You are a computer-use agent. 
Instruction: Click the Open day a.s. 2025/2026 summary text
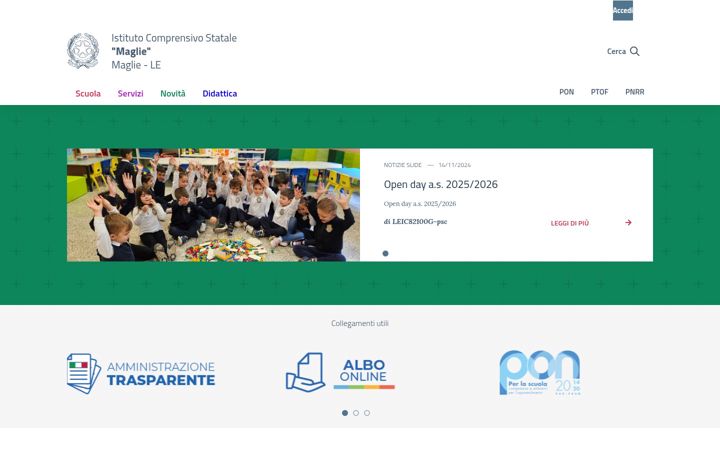pos(420,203)
